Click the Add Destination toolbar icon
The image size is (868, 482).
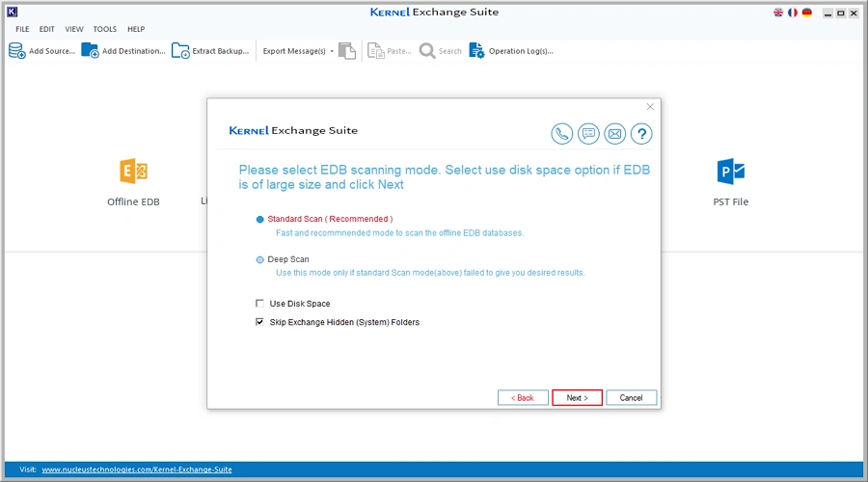pos(90,51)
